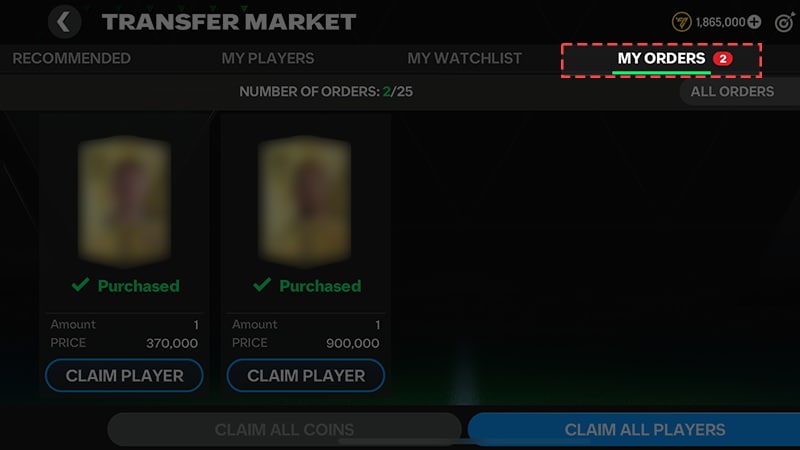
Task: Add coins with the plus icon
Action: tap(754, 22)
